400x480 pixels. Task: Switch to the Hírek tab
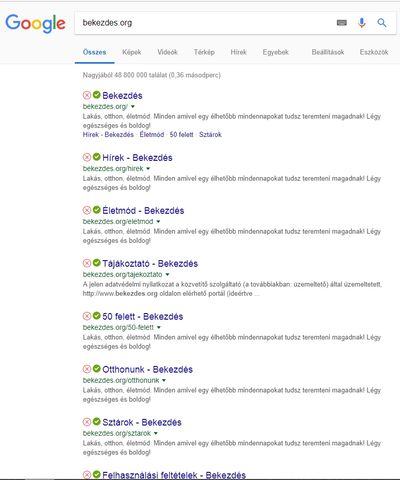pyautogui.click(x=238, y=52)
